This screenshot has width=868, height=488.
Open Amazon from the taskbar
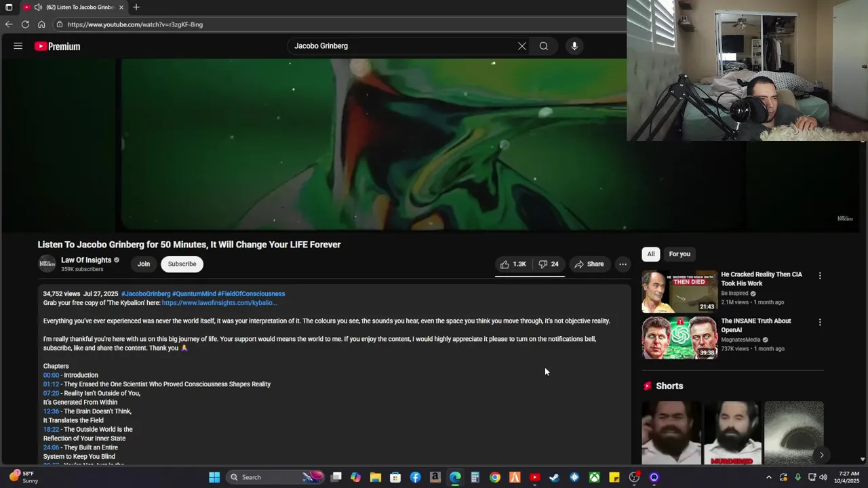[x=435, y=477]
